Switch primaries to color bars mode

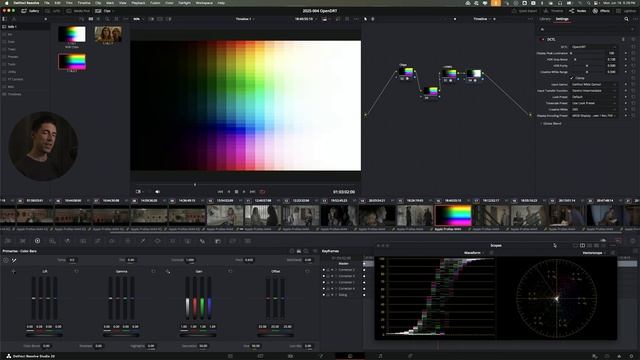(299, 251)
